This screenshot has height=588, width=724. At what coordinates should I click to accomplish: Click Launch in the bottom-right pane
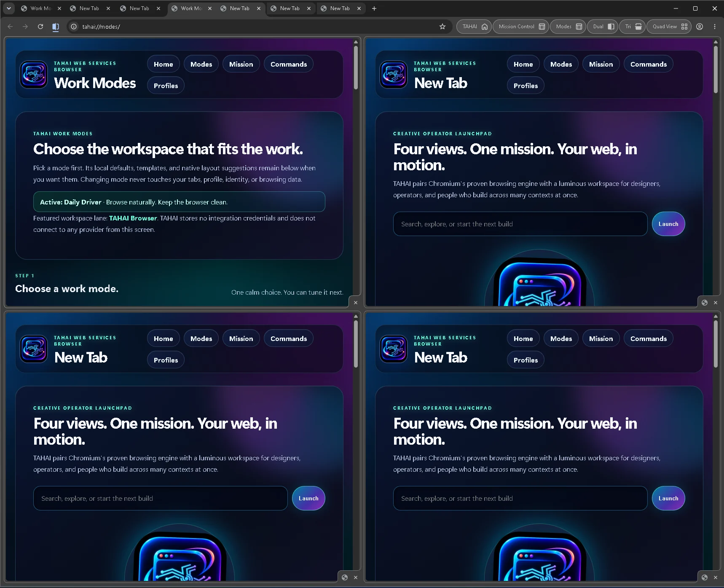tap(668, 498)
